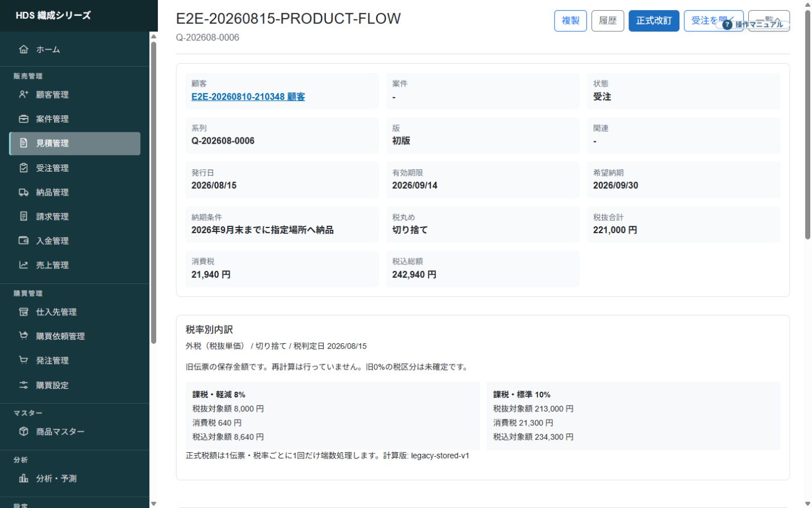Open the 履歴 history button

[607, 21]
